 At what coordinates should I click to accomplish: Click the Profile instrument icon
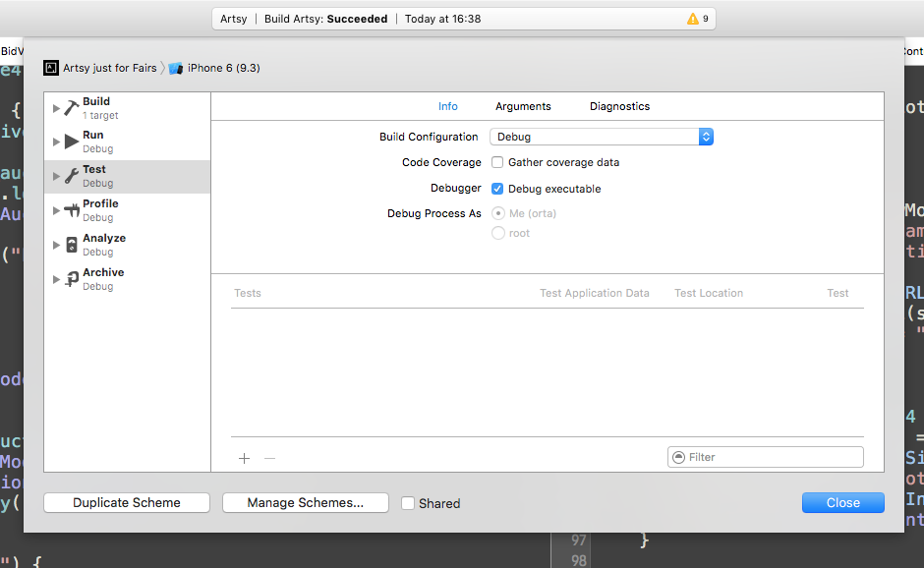tap(72, 209)
